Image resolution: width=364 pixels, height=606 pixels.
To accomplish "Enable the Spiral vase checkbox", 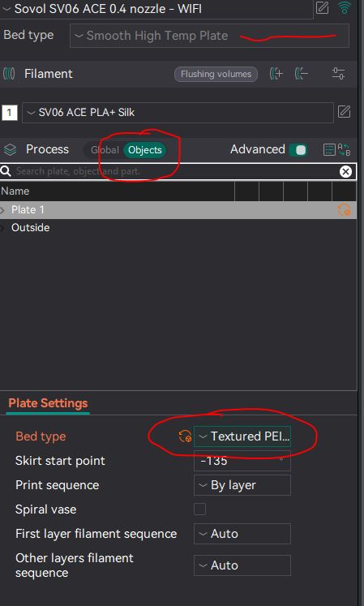I will tap(199, 509).
